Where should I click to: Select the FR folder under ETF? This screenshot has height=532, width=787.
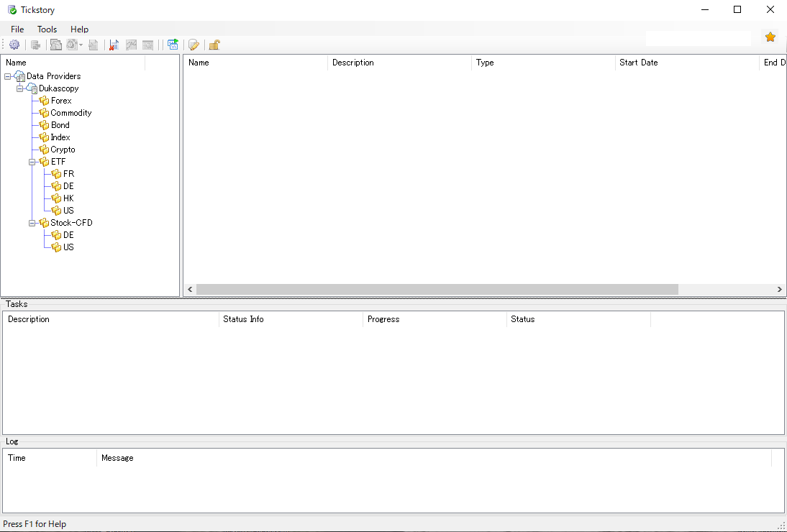pos(69,174)
